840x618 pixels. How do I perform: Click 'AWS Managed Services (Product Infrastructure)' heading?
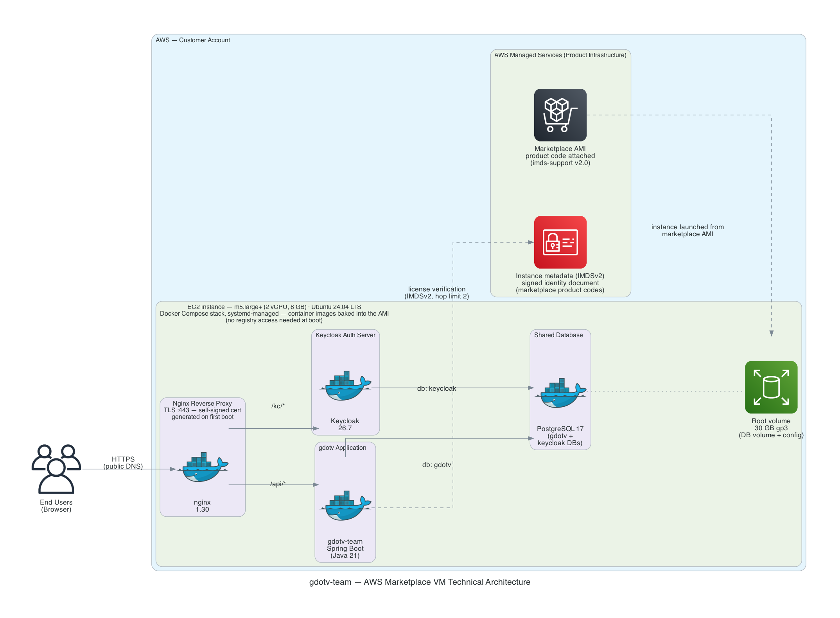(x=560, y=55)
